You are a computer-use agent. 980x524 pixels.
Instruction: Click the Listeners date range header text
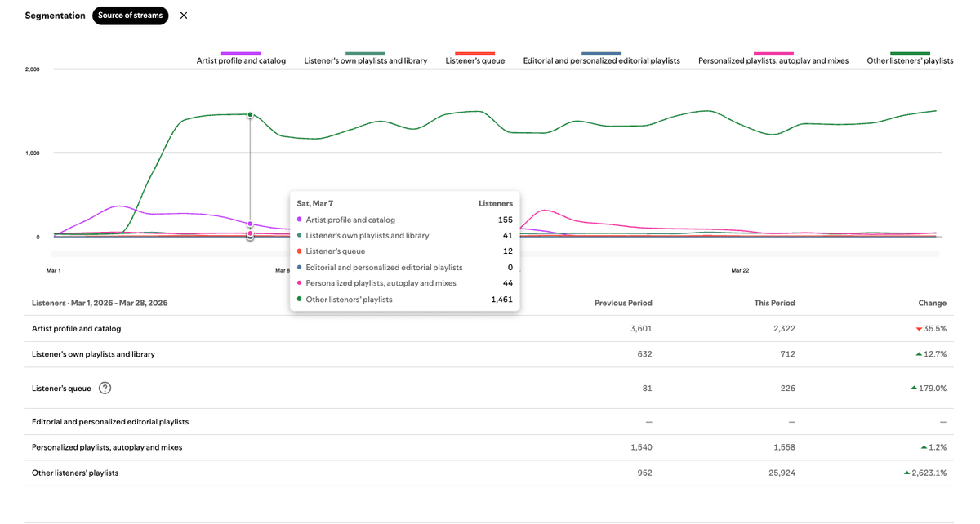click(x=100, y=303)
